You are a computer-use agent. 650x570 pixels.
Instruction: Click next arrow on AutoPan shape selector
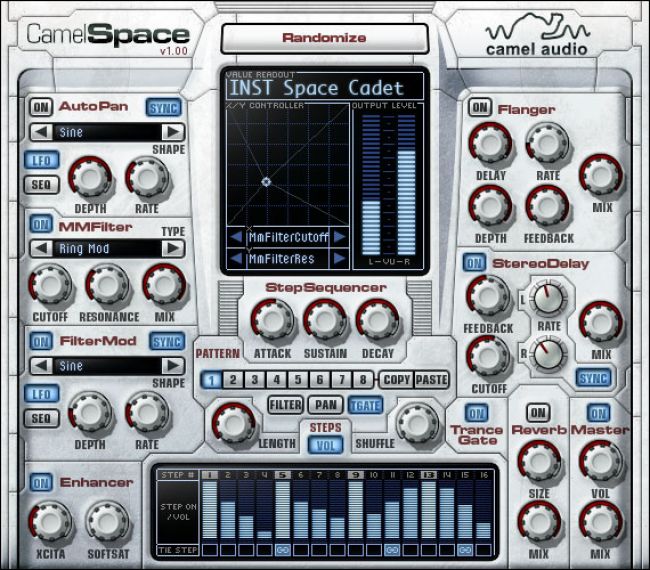(173, 132)
